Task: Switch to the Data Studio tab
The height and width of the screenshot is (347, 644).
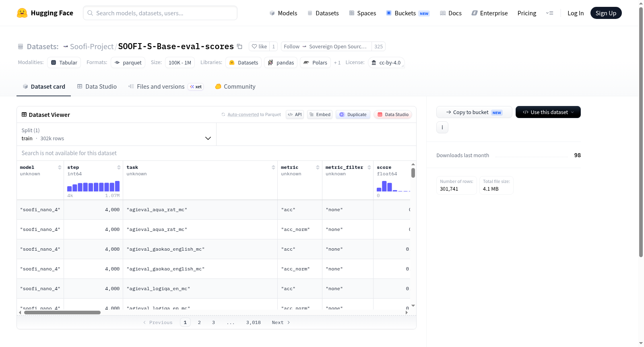Action: click(97, 87)
